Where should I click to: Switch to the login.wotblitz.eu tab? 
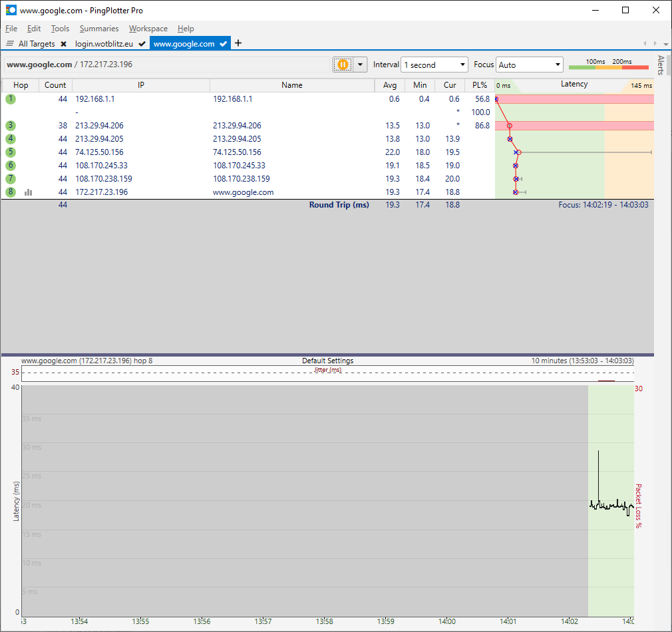click(104, 44)
